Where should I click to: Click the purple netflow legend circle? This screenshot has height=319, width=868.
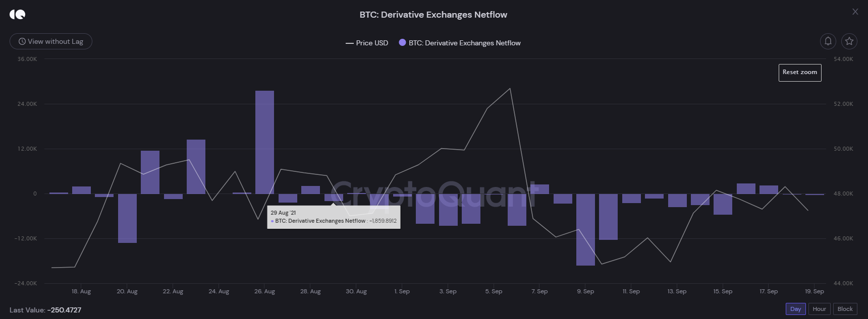coord(402,43)
